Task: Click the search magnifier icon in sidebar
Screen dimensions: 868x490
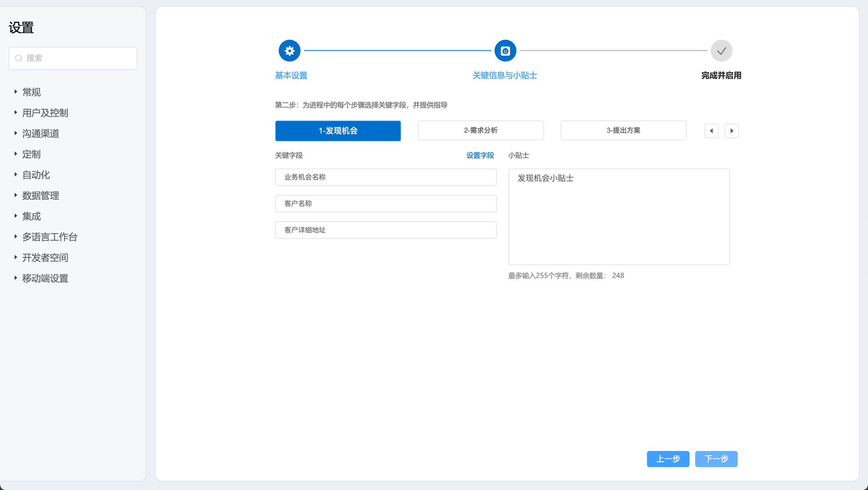Action: [19, 58]
